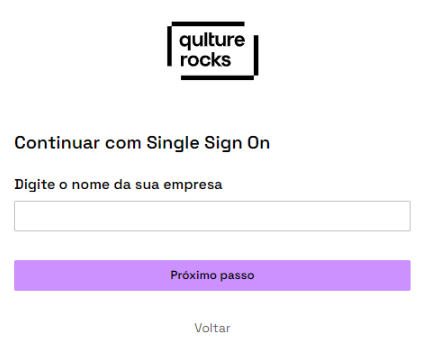Submit with the purple Próximo passo button

pyautogui.click(x=212, y=275)
